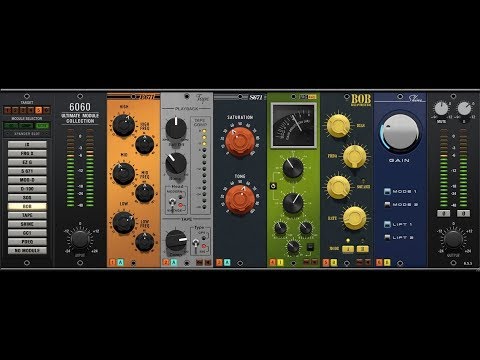Select BOB mode button 2

[x=363, y=249]
